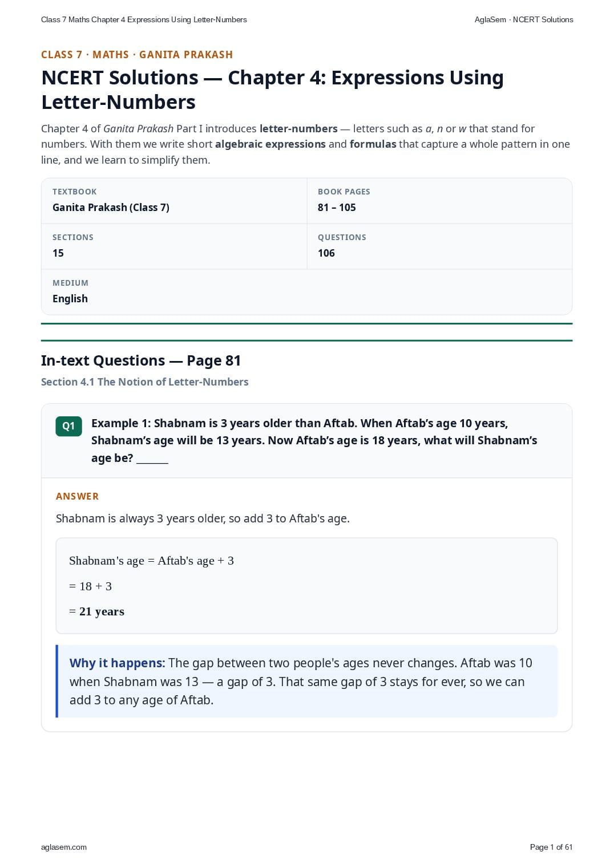This screenshot has height=868, width=614.
Task: Click the orange ANSWER label
Action: tap(77, 496)
